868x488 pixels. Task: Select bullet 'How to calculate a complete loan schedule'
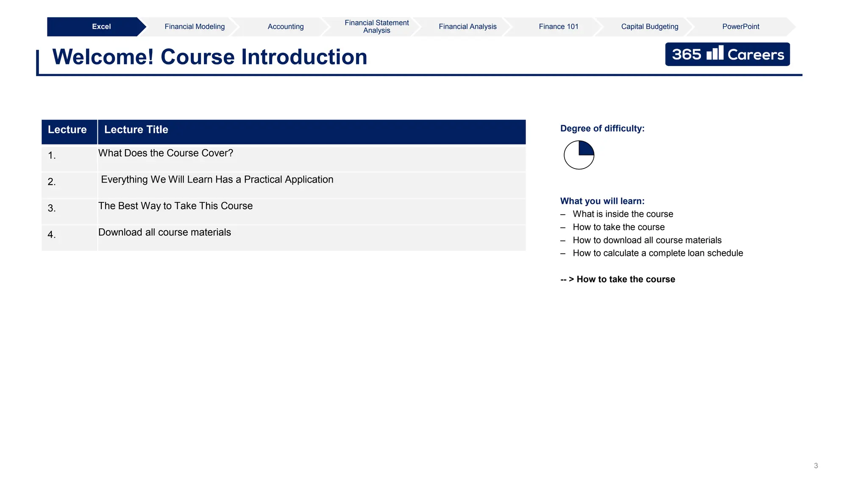pyautogui.click(x=658, y=253)
